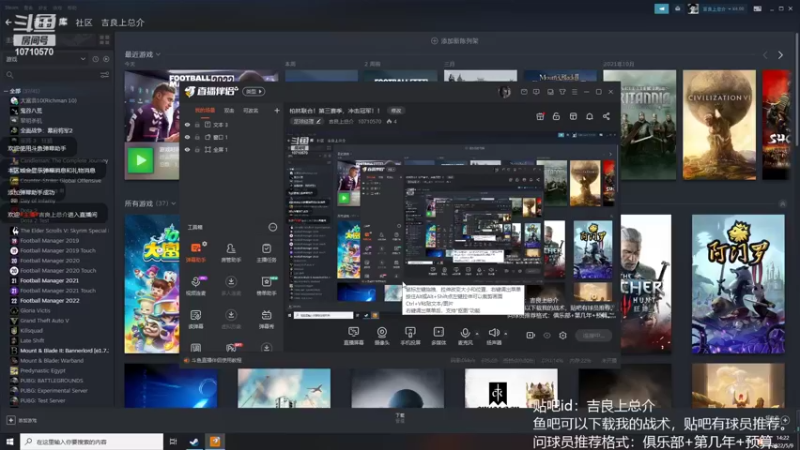Lock the 文本 3 source layer

(x=197, y=124)
